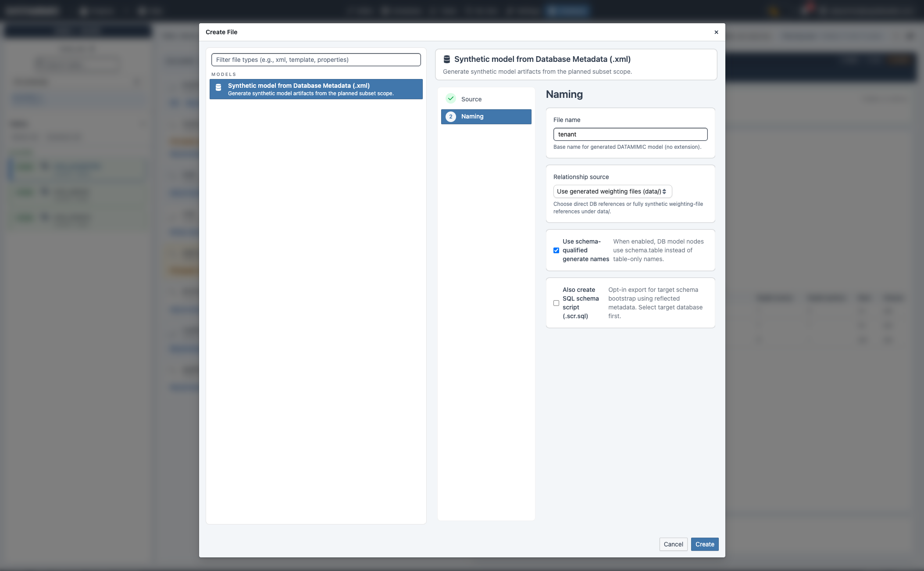Select the Naming step
This screenshot has height=571, width=924.
(x=486, y=116)
